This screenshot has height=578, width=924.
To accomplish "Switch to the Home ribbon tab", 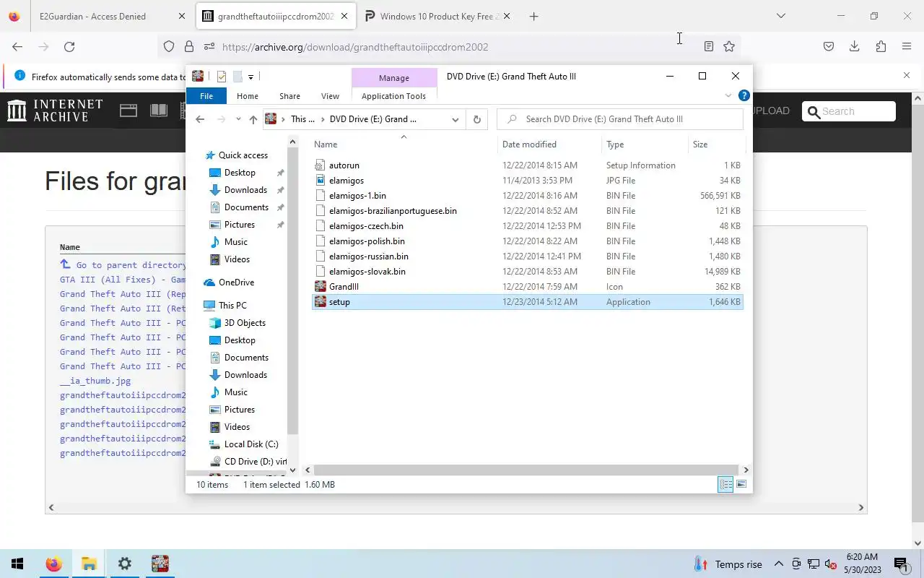I will pyautogui.click(x=247, y=96).
